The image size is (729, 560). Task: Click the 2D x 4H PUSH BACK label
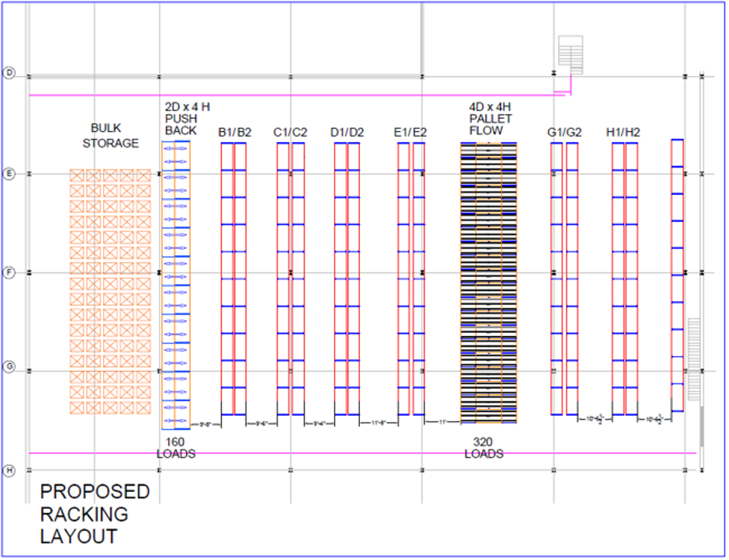pyautogui.click(x=181, y=119)
